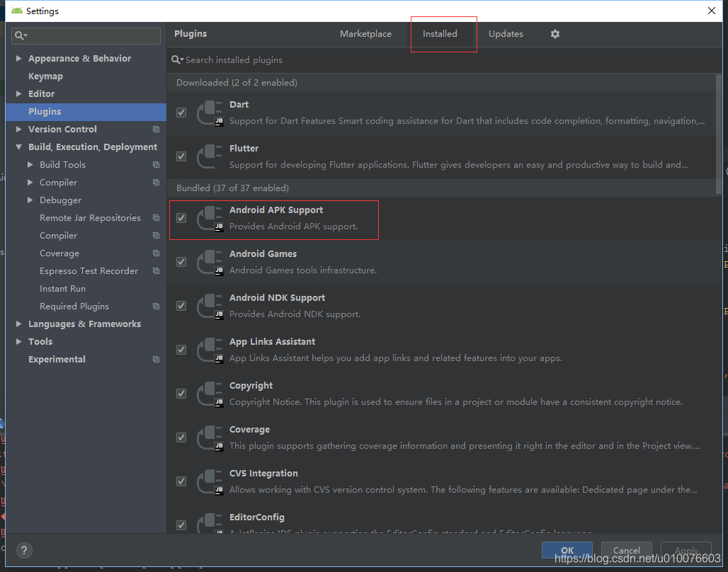
Task: Expand Appearance & Behavior tree arrow
Action: pyautogui.click(x=18, y=59)
